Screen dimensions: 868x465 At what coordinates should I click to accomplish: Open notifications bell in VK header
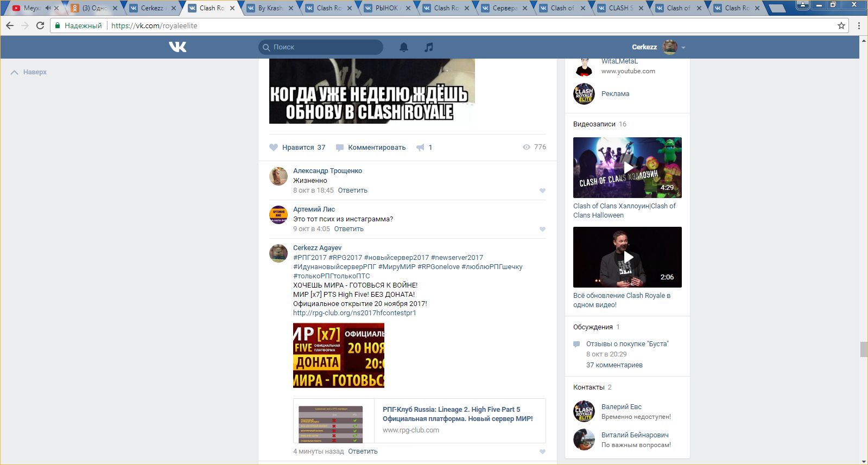(404, 47)
